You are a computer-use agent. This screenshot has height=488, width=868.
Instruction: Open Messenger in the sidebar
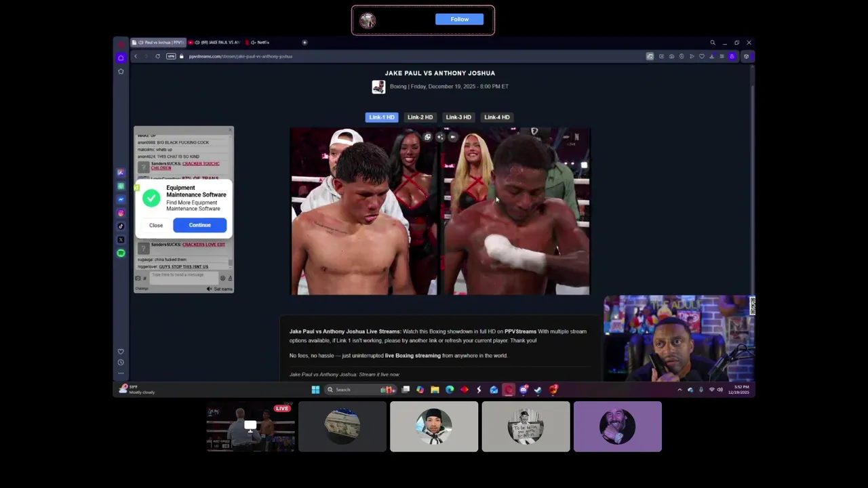121,199
